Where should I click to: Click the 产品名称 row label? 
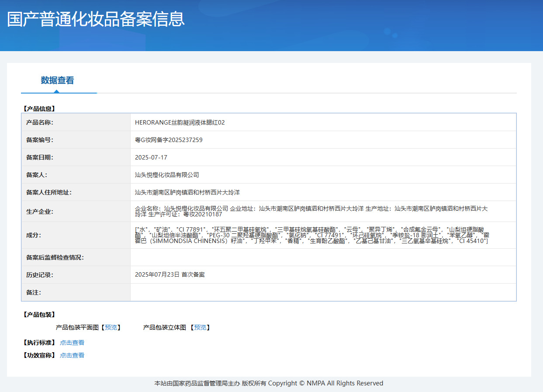[x=40, y=122]
